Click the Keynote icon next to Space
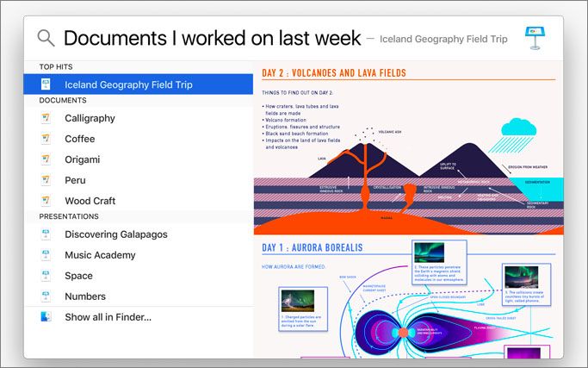The image size is (588, 368). (46, 275)
